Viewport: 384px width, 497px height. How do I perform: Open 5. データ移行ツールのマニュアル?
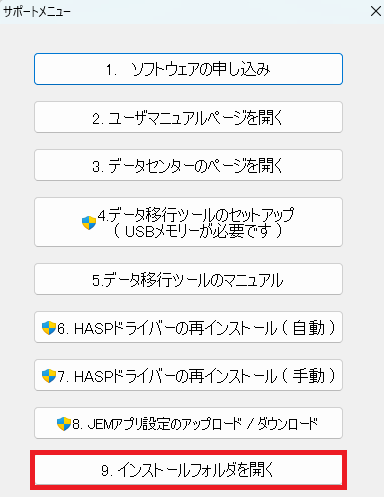coord(188,279)
